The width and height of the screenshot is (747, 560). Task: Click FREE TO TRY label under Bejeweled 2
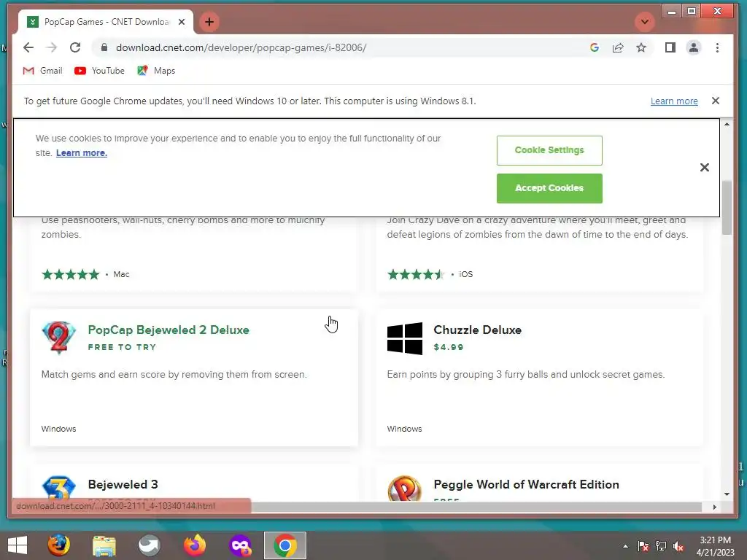(x=122, y=347)
